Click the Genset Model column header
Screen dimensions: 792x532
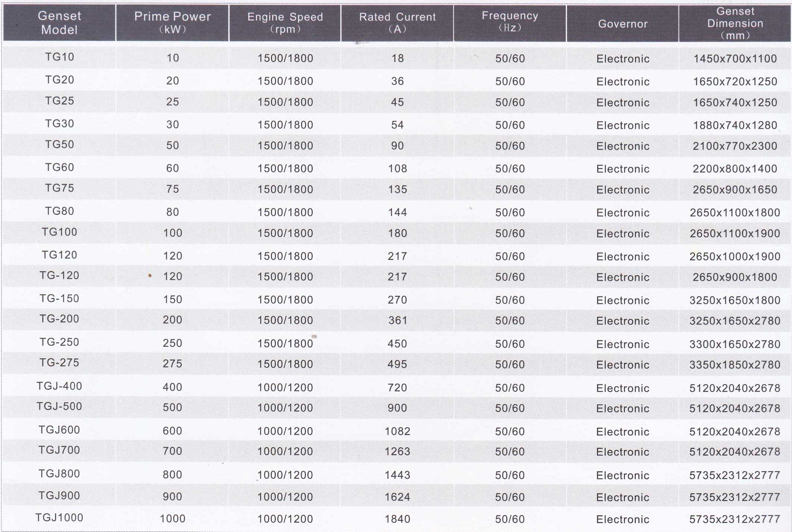click(x=59, y=23)
